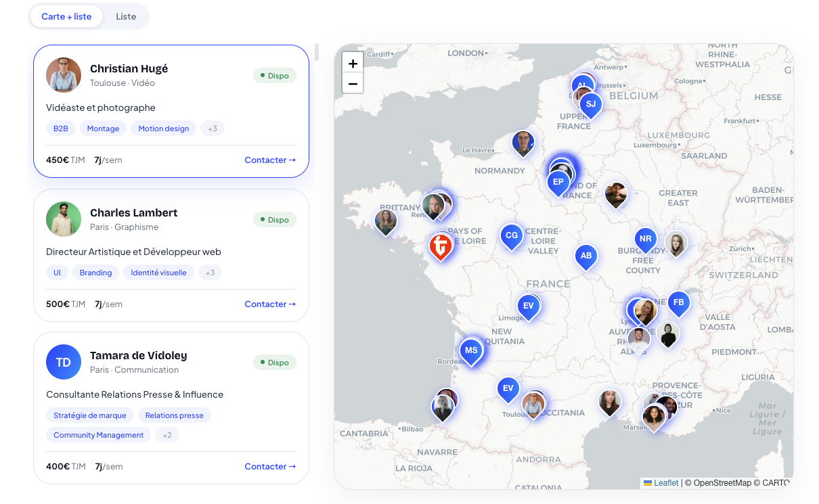Switch to Carte + liste view
The image size is (819, 504).
coord(66,17)
